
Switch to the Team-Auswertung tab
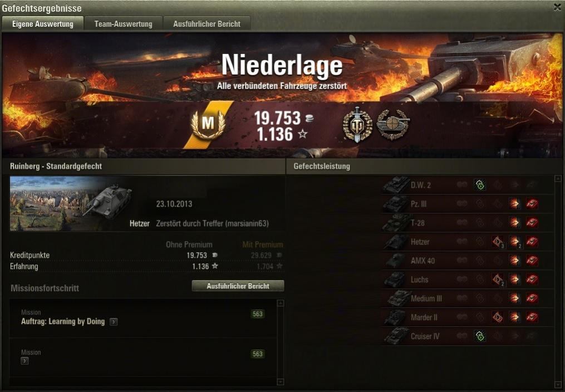123,24
